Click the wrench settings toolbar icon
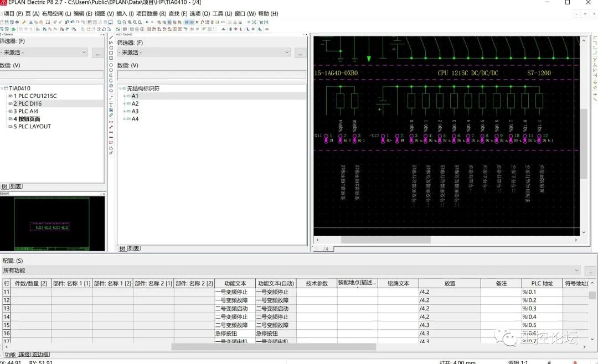 click(x=24, y=22)
